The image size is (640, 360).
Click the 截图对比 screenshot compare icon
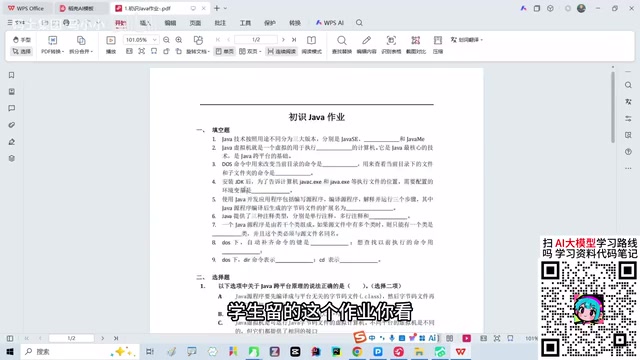416,40
